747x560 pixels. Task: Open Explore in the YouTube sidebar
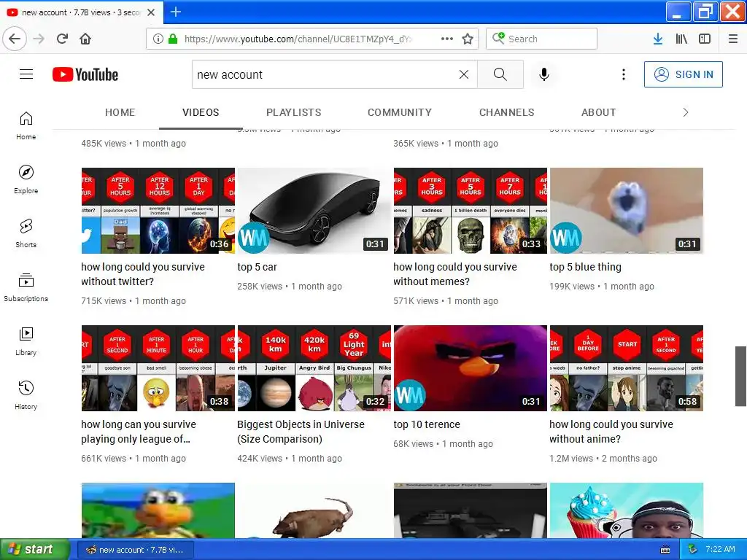pos(26,179)
